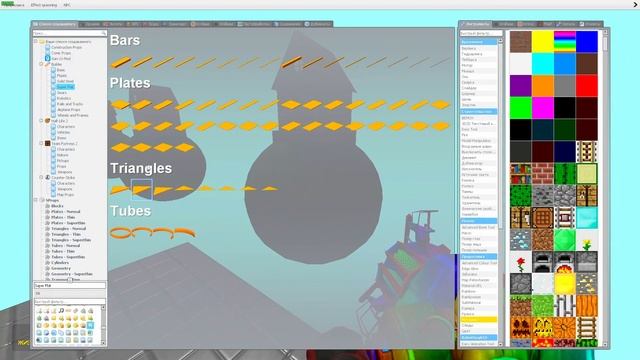Viewport: 640px width, 360px height.
Task: Collapse the Half-Life 2 tree node
Action: (41, 121)
